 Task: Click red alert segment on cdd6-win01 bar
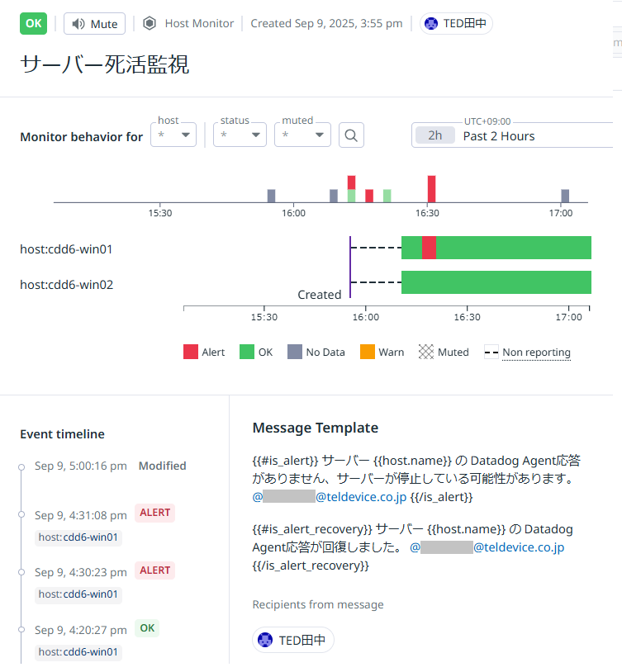[x=429, y=248]
